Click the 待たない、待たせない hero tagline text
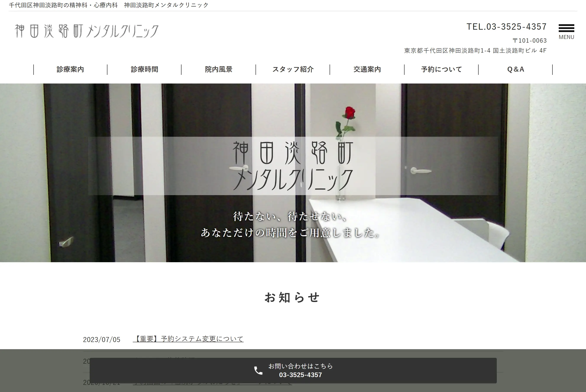 tap(290, 217)
